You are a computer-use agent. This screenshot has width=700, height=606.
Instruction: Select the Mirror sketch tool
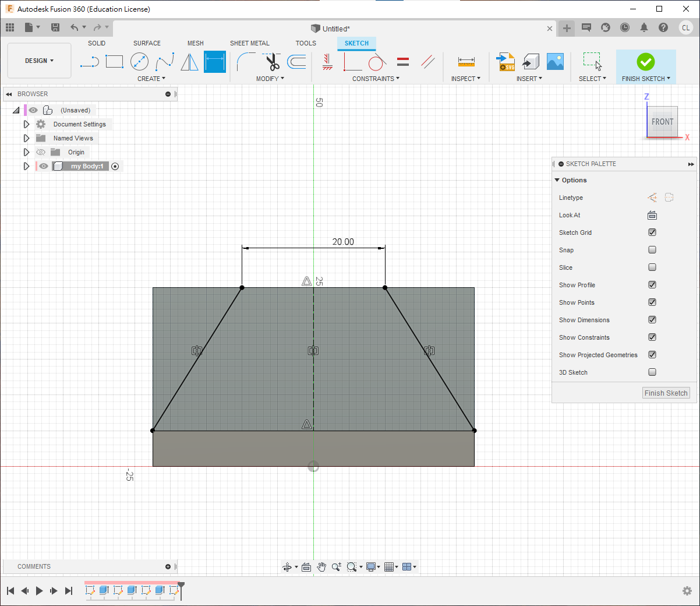(189, 62)
